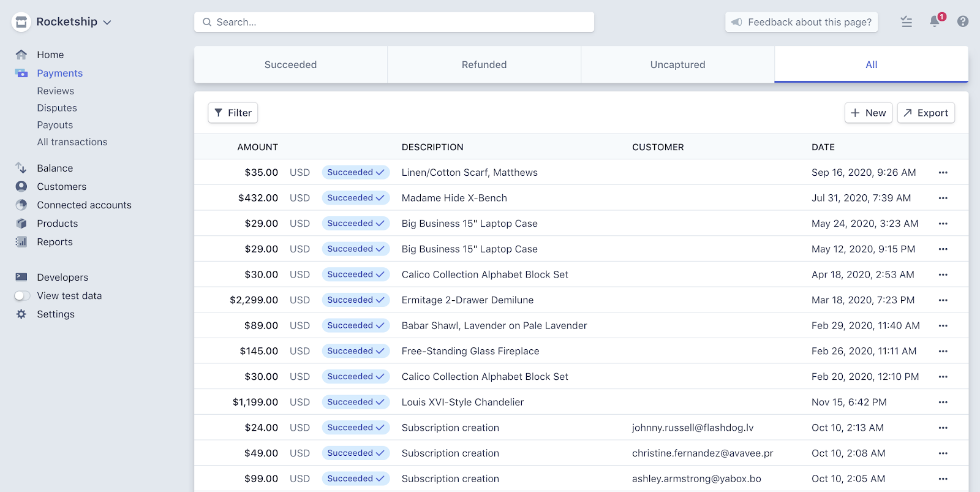Toggle the View test data switch
Screen dimensions: 980x492
(22, 296)
